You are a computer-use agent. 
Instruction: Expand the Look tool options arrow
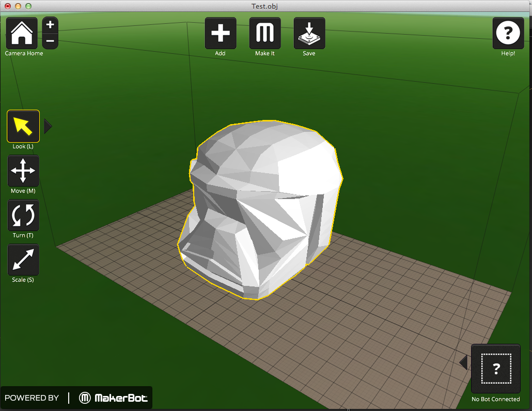(48, 126)
